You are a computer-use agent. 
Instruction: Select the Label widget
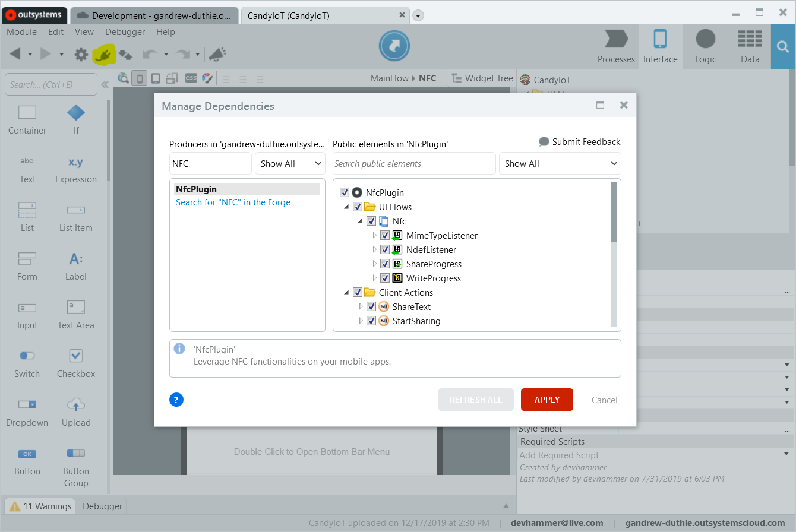pos(76,266)
